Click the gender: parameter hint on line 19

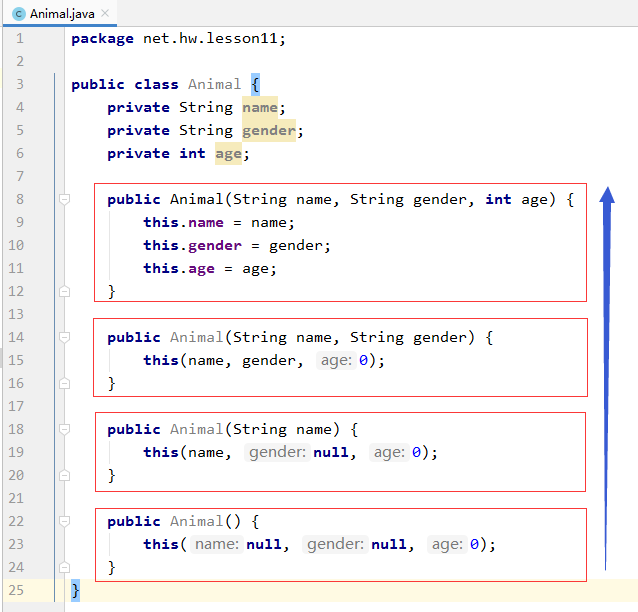tap(277, 452)
